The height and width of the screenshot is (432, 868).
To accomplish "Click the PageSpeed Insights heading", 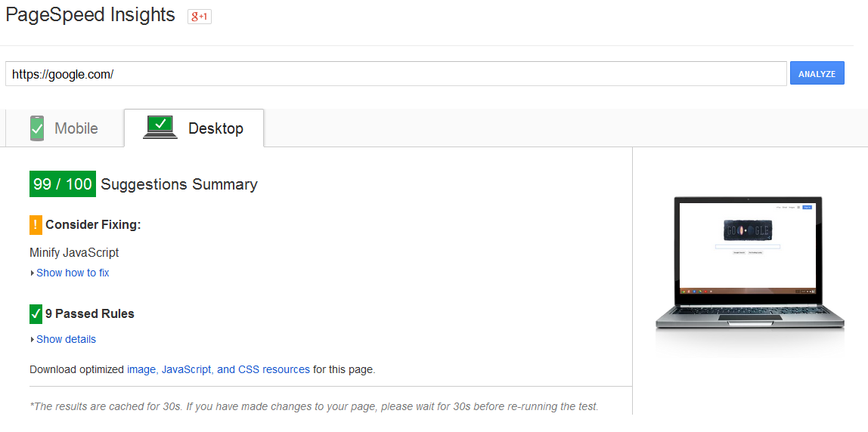I will 90,15.
